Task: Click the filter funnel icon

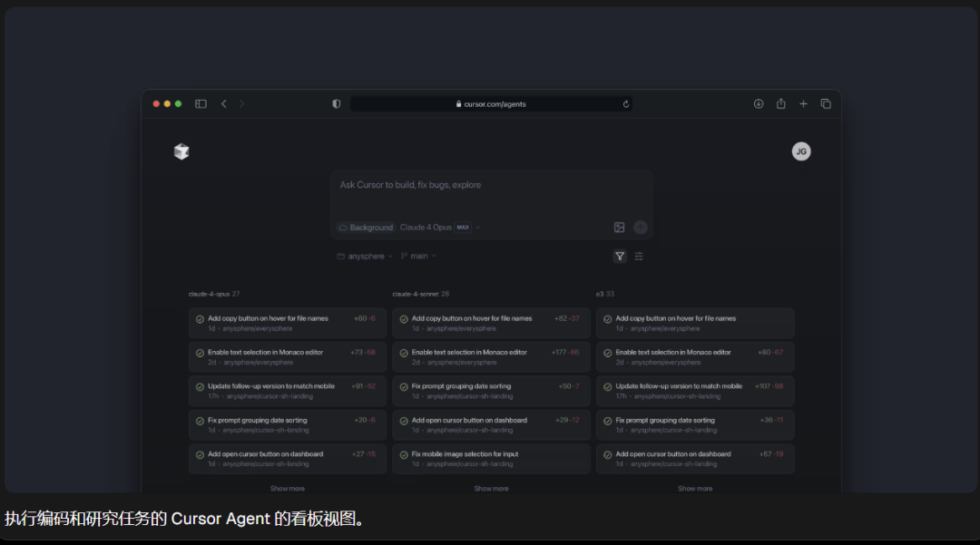Action: click(x=620, y=256)
